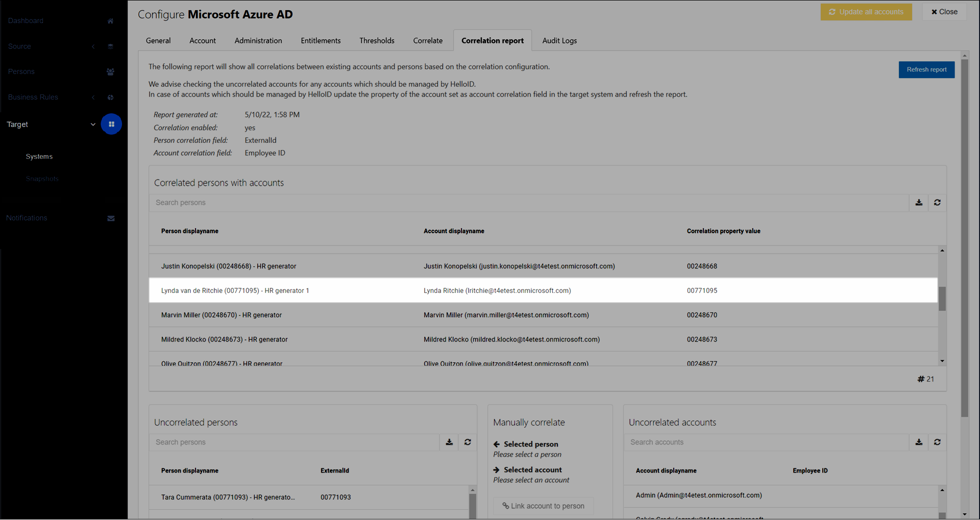Select the Justin Konopelski row
Viewport: 980px width, 520px height.
(543, 266)
